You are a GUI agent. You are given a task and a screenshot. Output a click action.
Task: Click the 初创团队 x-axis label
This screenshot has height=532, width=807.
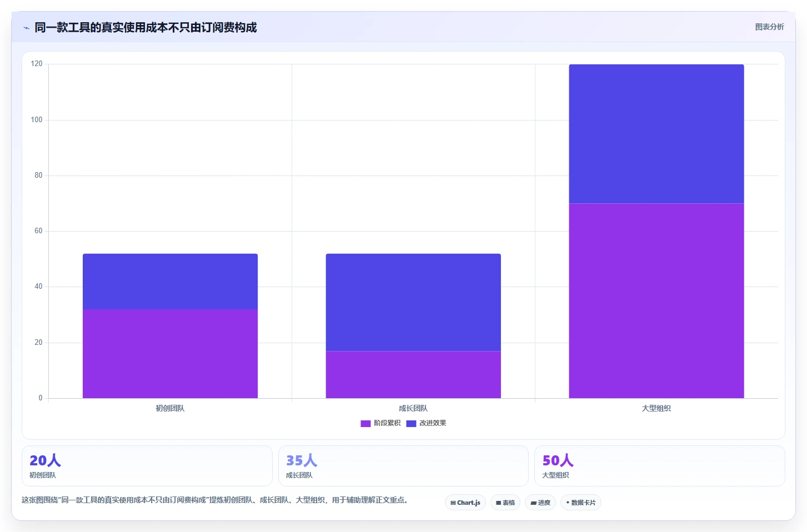(x=170, y=408)
